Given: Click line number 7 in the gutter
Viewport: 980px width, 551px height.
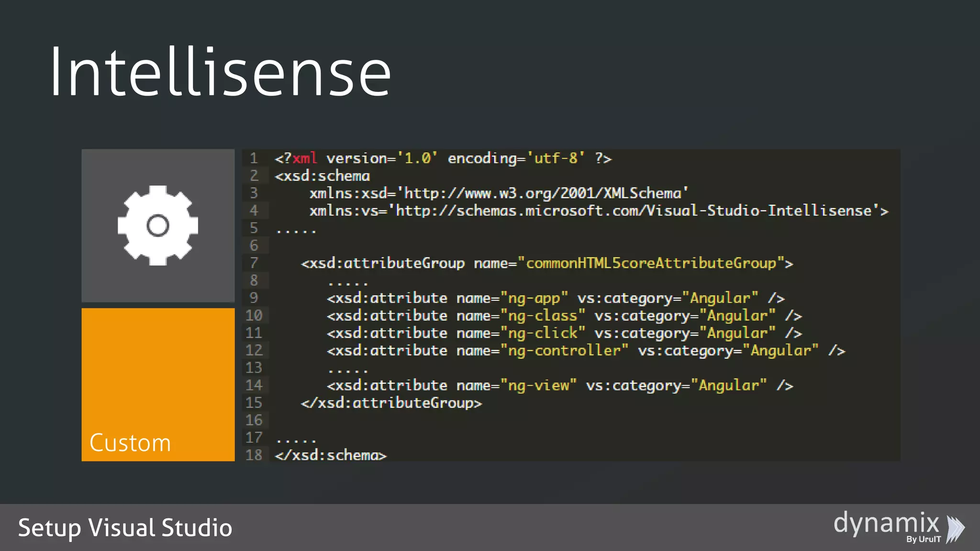Looking at the screenshot, I should pyautogui.click(x=254, y=263).
